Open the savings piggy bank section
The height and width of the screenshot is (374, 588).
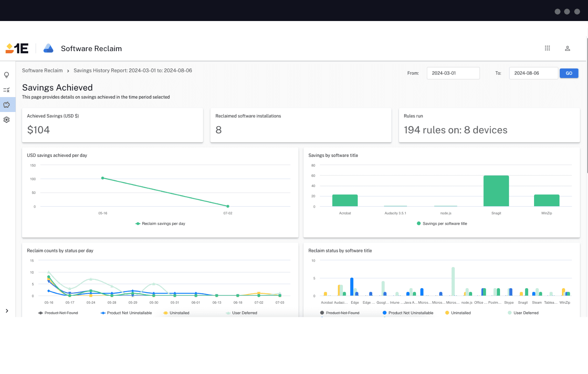click(7, 105)
